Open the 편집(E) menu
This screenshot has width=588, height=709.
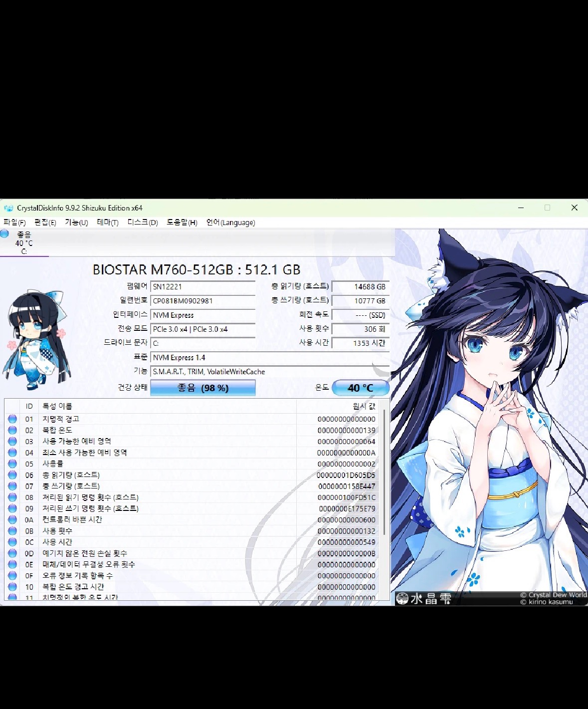[x=45, y=223]
